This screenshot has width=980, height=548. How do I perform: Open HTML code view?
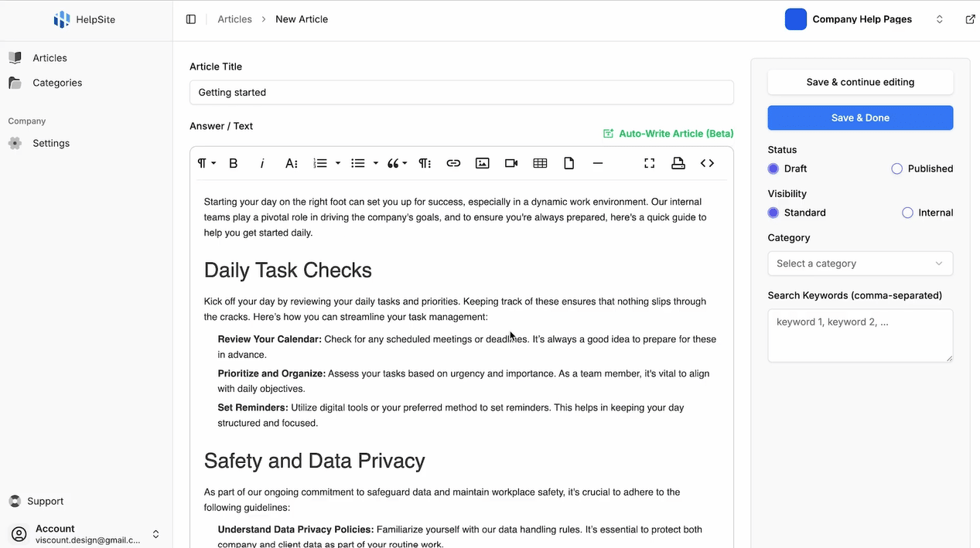(707, 163)
